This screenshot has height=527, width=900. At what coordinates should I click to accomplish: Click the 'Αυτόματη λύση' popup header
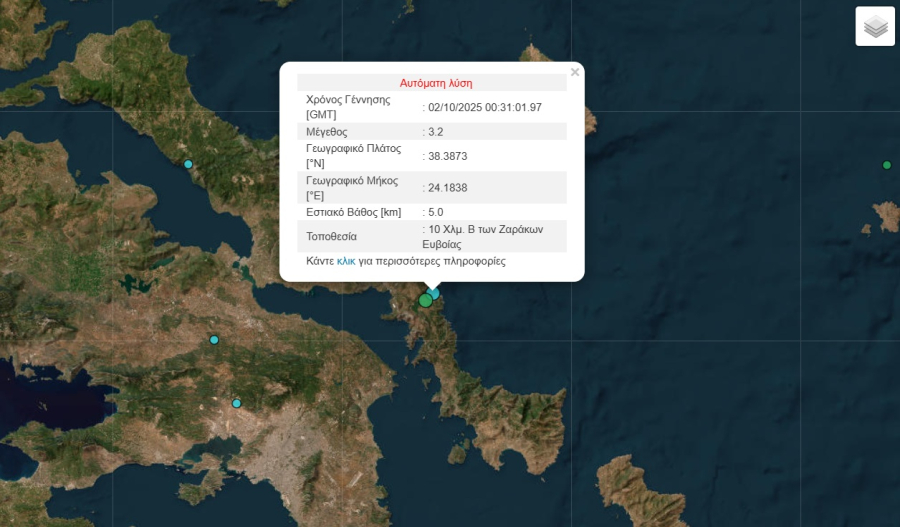[x=435, y=83]
